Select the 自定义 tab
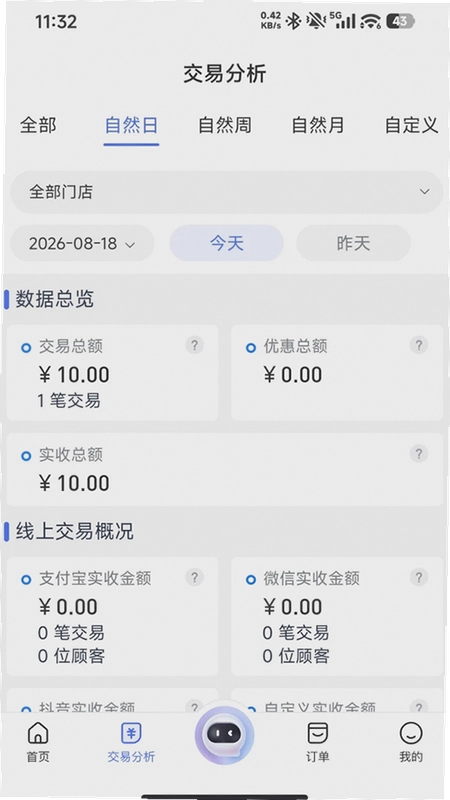This screenshot has width=450, height=800. coord(411,125)
